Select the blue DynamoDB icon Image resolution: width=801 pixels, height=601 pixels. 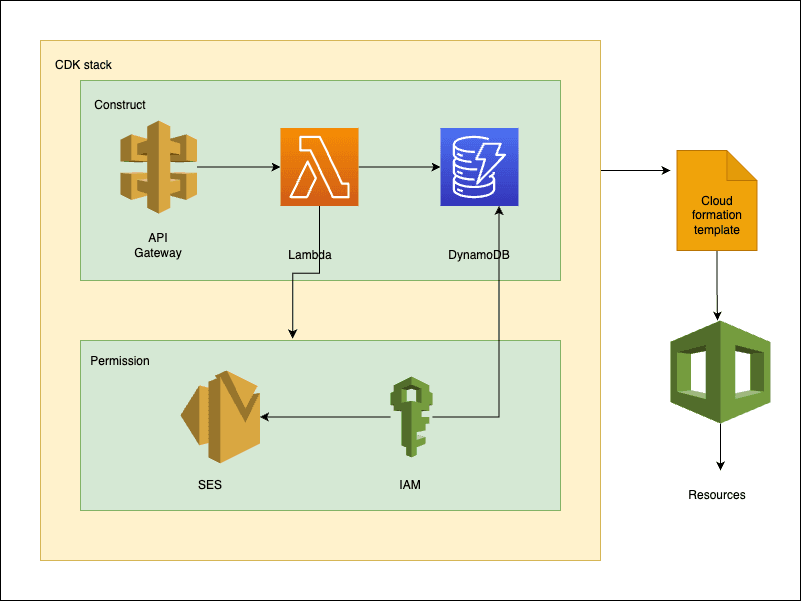[479, 167]
